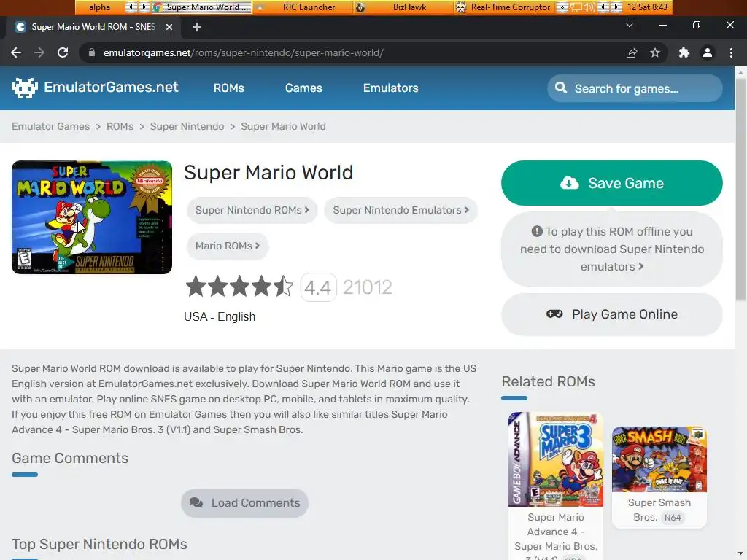
Task: Bookmark this page with the star icon
Action: [x=655, y=52]
